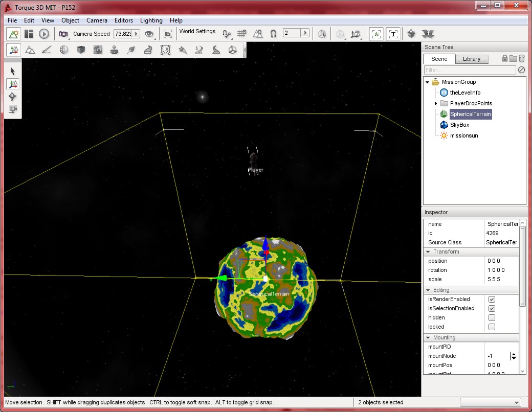Image resolution: width=532 pixels, height=412 pixels.
Task: Click the prefab box icon
Action: pos(411,34)
